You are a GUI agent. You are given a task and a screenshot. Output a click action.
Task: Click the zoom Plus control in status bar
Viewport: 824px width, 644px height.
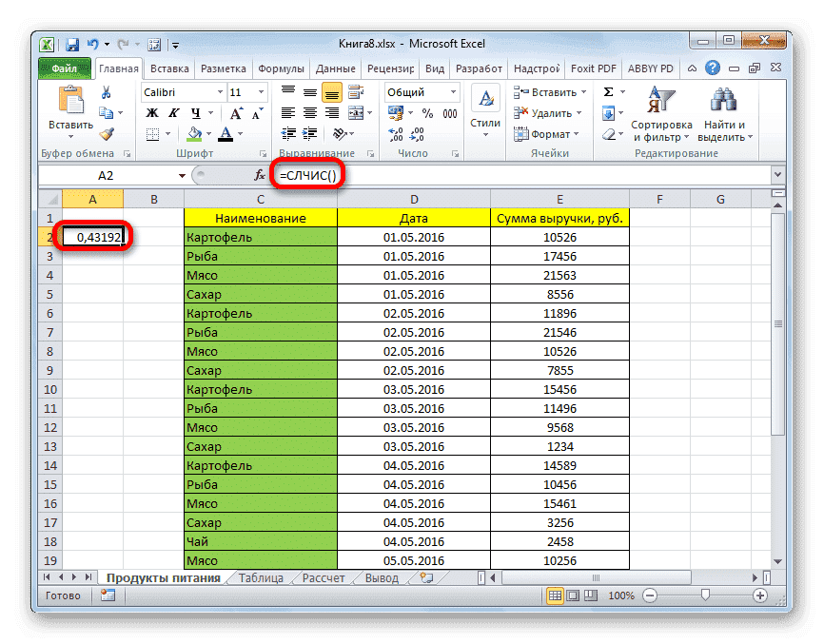click(x=761, y=595)
